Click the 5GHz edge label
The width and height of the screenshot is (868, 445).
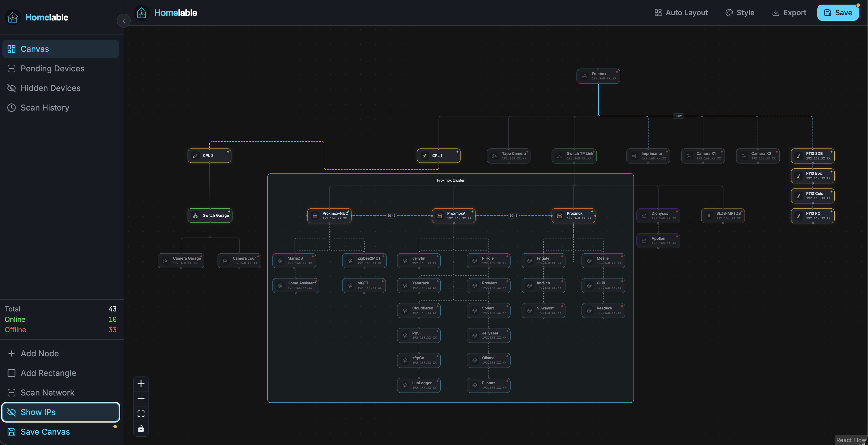(678, 116)
